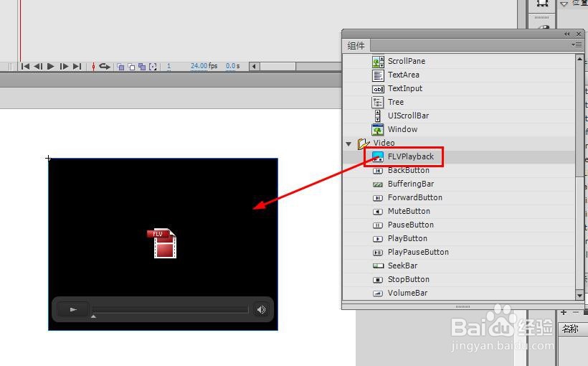The height and width of the screenshot is (366, 588).
Task: Click the ForwardButton component icon
Action: (378, 198)
